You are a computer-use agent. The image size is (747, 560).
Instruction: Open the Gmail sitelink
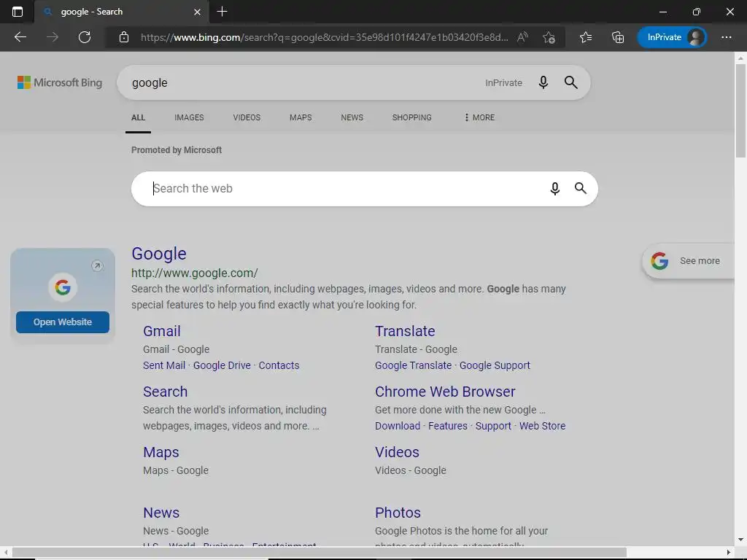[x=162, y=331]
